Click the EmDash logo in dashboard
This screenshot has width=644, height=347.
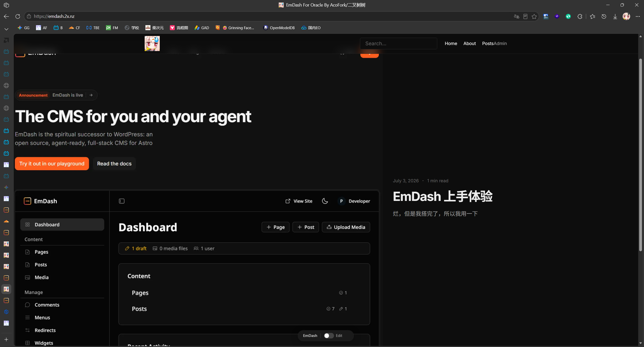[40, 201]
